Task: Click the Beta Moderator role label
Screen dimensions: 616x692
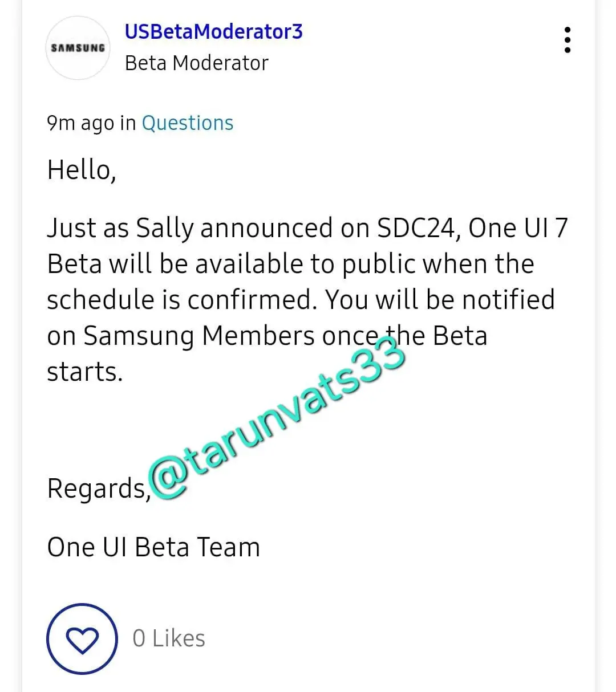Action: (196, 63)
